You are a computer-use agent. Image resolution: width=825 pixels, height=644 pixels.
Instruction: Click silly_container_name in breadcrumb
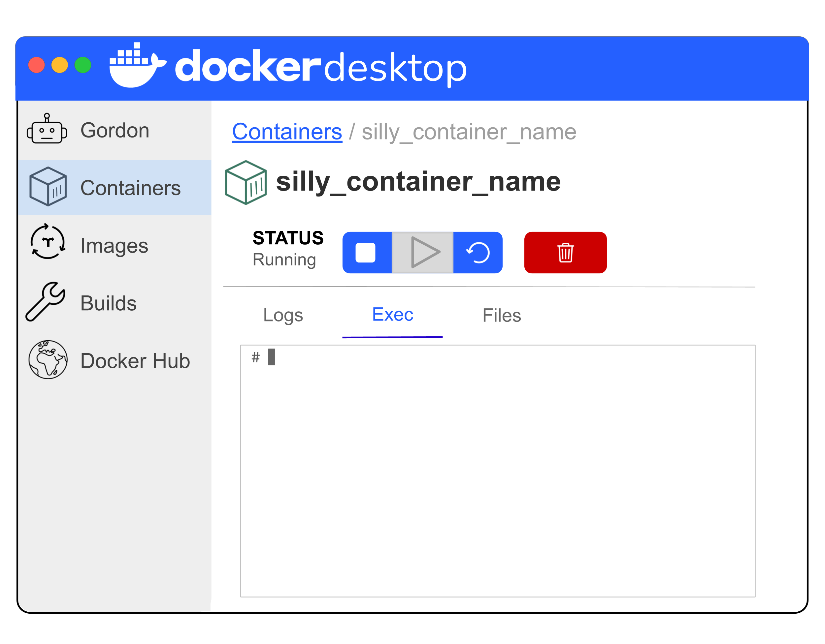tap(469, 132)
